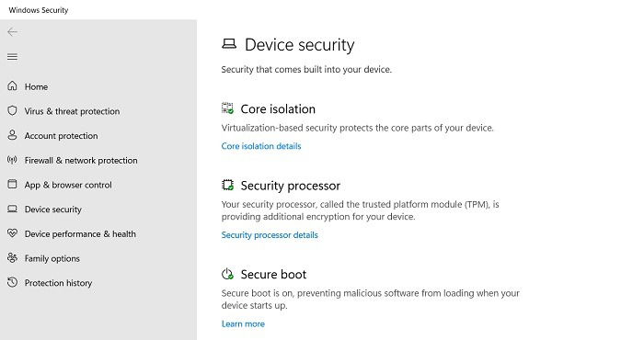The height and width of the screenshot is (340, 644).
Task: Go to Firewall & network protection
Action: 81,161
